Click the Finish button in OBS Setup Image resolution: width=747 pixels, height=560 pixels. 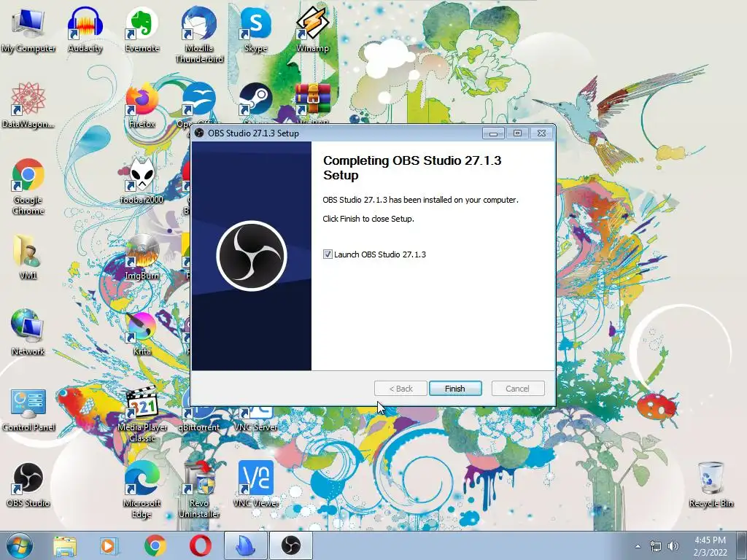(455, 389)
